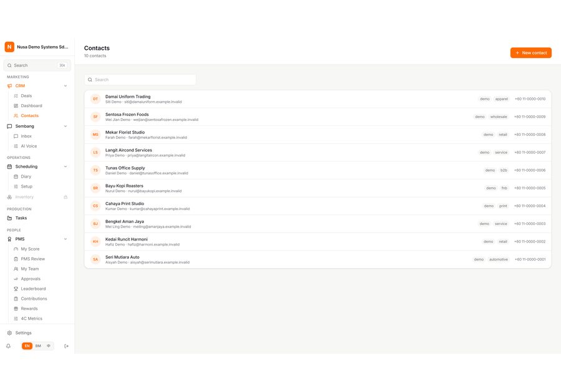Collapse the Scheduling section chevron
This screenshot has height=392, width=561.
[x=65, y=166]
